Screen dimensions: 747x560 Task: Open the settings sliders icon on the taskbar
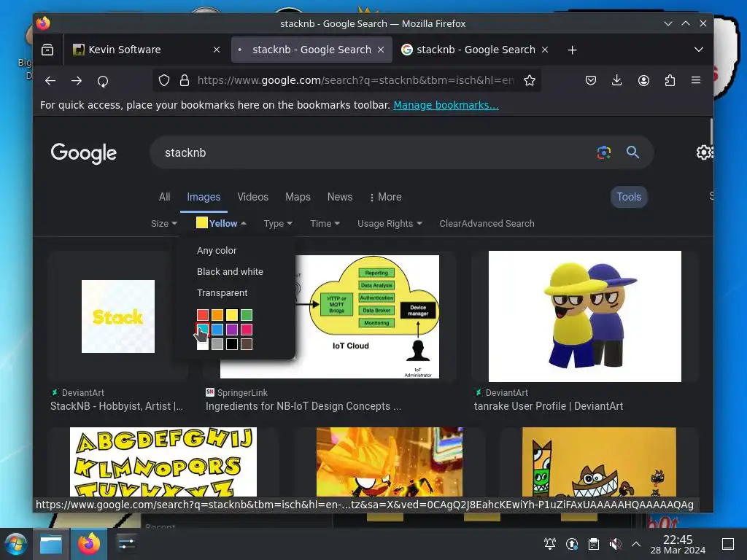pos(126,544)
